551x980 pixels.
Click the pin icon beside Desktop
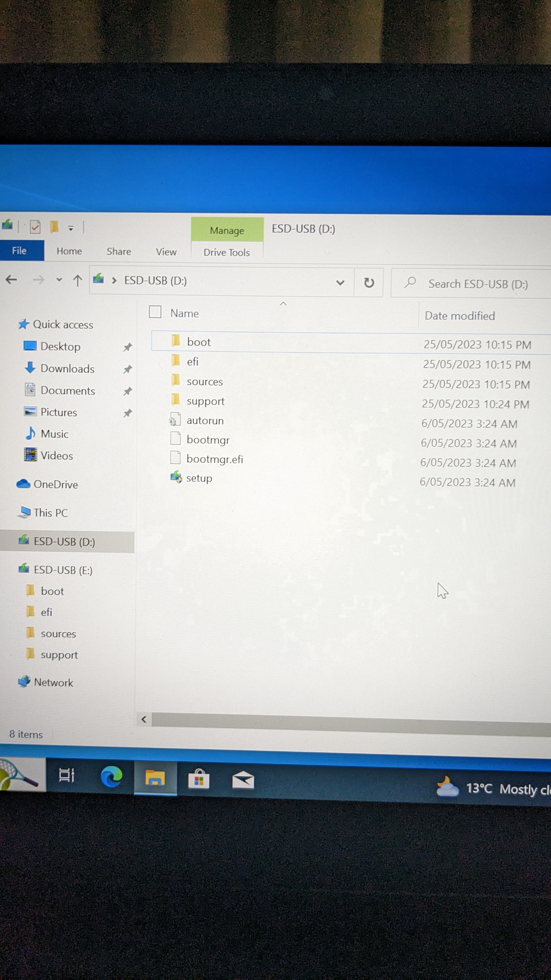click(127, 347)
